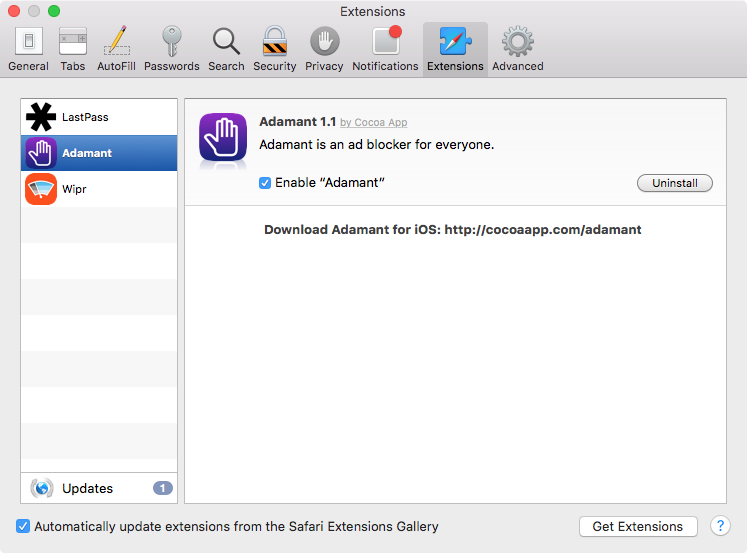Open the Advanced preferences pane
Screen dimensions: 747x553
pyautogui.click(x=517, y=49)
